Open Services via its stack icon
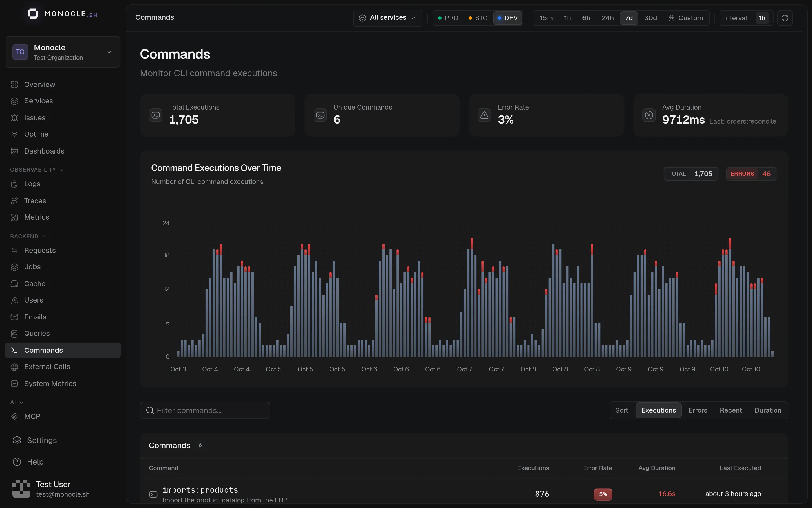The width and height of the screenshot is (812, 508). tap(14, 101)
